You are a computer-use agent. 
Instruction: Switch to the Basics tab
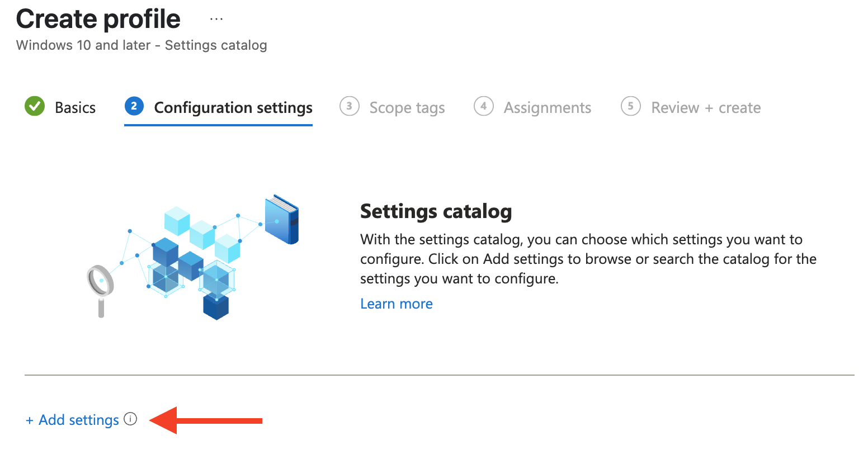pos(75,107)
